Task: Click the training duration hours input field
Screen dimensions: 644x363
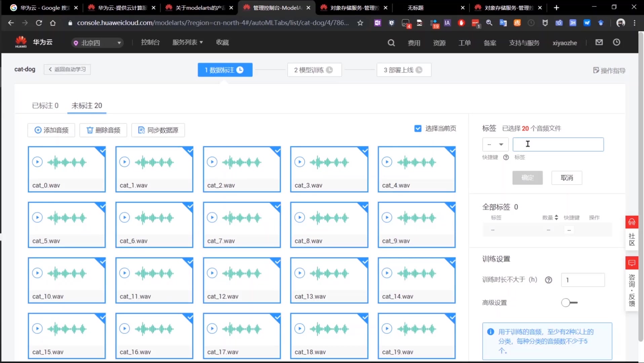Action: pyautogui.click(x=583, y=280)
